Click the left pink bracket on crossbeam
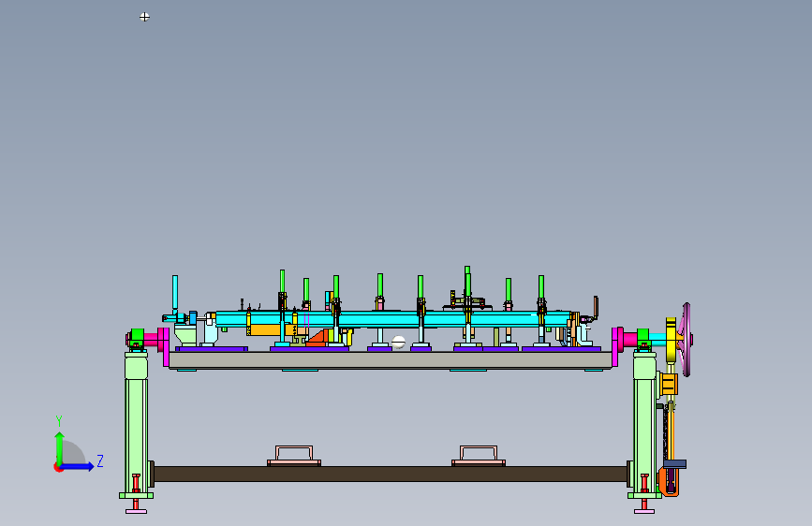The image size is (812, 526). coord(294,456)
